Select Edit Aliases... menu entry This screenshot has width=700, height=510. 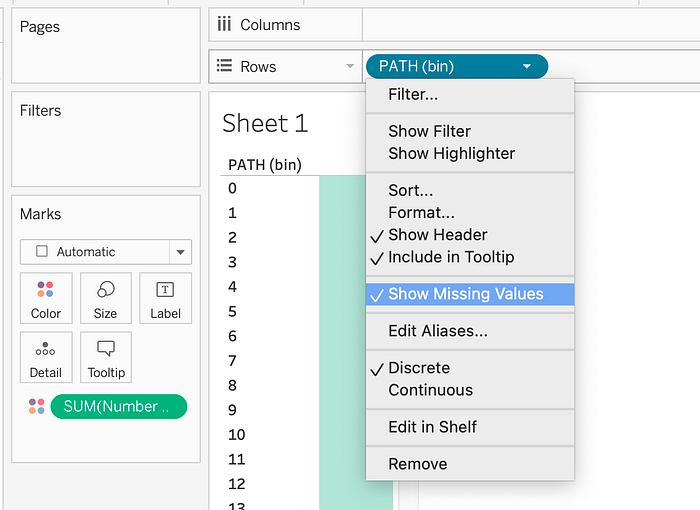[437, 331]
